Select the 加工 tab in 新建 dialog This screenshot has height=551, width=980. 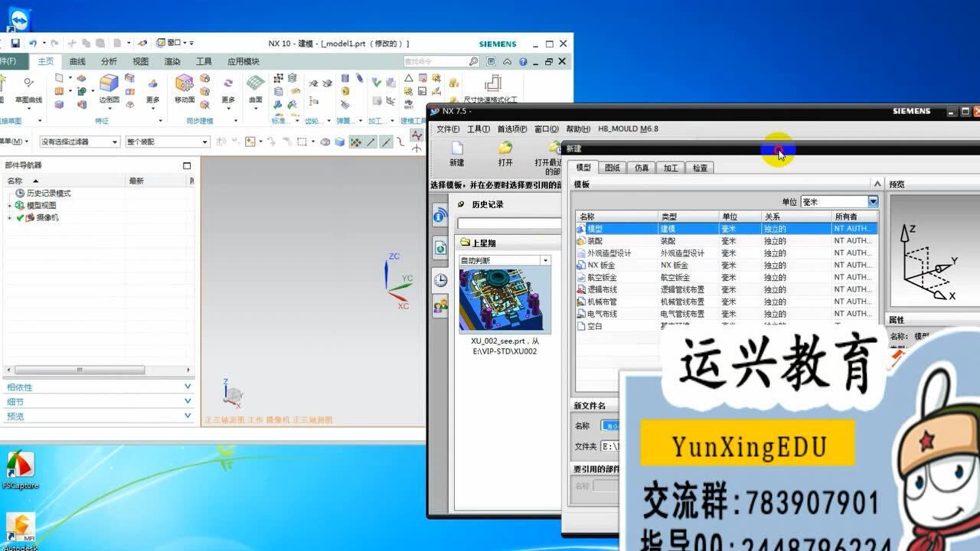(671, 167)
